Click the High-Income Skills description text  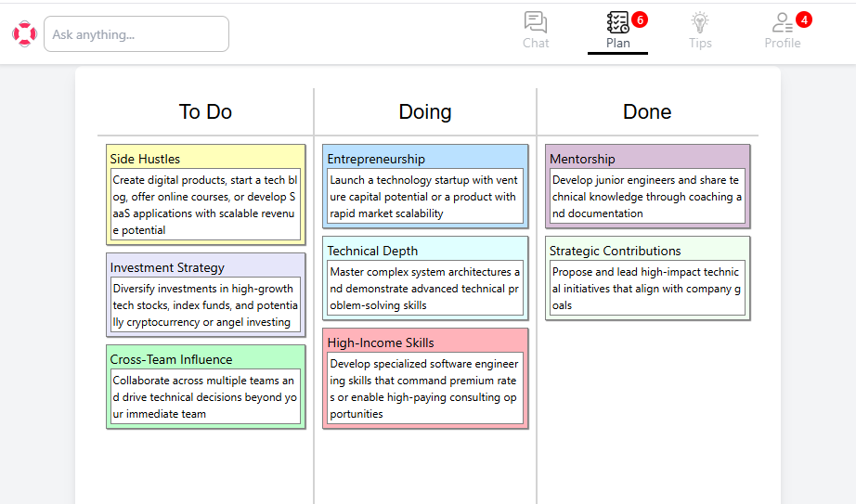tap(425, 389)
